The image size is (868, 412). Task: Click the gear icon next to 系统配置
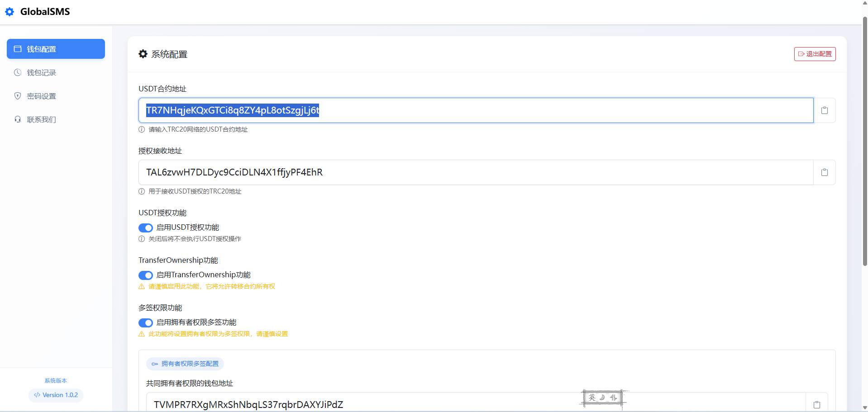click(143, 54)
